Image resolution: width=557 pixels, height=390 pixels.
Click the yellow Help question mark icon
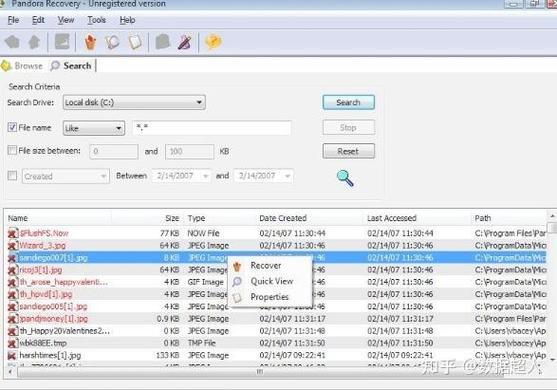[x=213, y=42]
